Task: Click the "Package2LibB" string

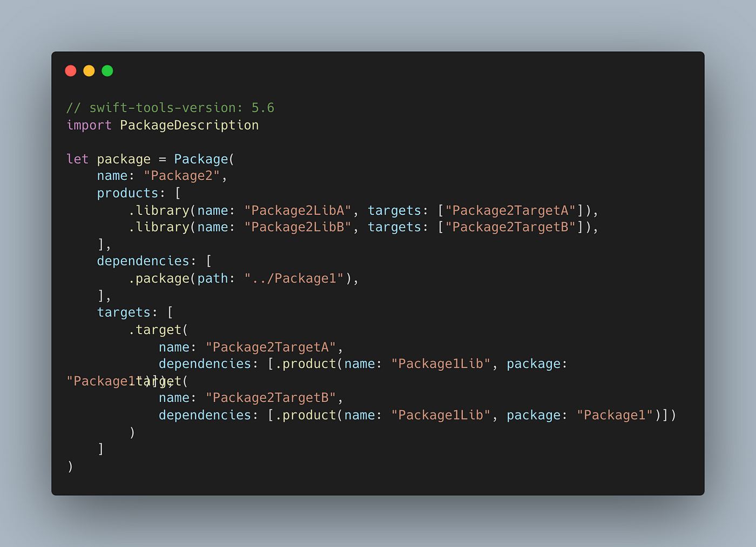Action: 298,227
